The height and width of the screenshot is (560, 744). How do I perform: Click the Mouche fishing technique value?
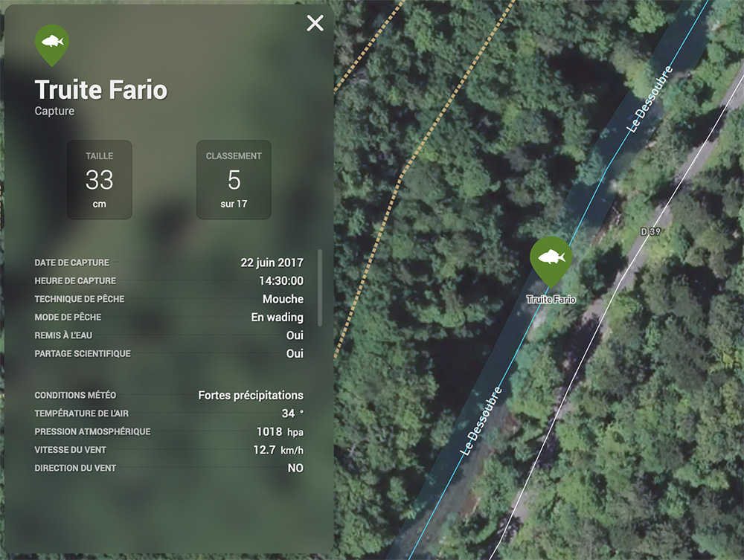(x=283, y=299)
